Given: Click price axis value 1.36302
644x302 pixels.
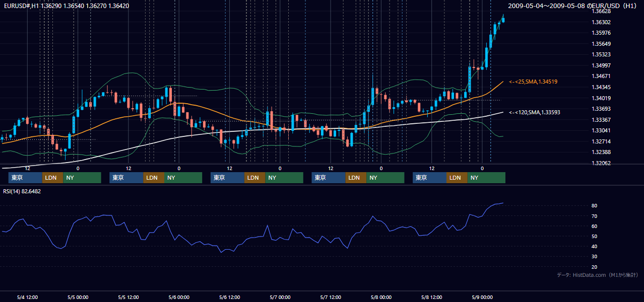Looking at the screenshot, I should click(601, 22).
